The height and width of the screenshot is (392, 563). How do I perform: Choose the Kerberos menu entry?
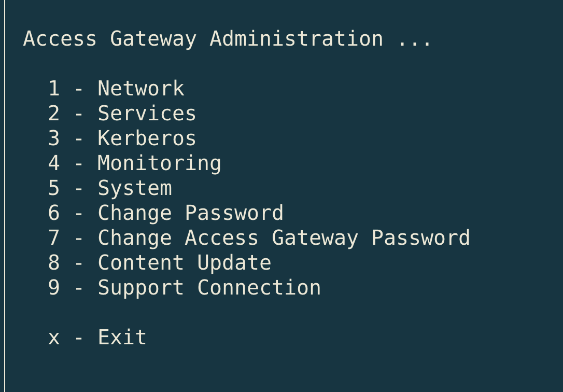pyautogui.click(x=147, y=138)
